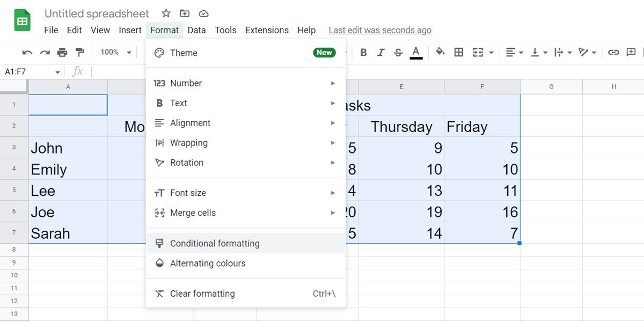Expand the Number submenu
Image resolution: width=644 pixels, height=322 pixels.
tap(246, 83)
